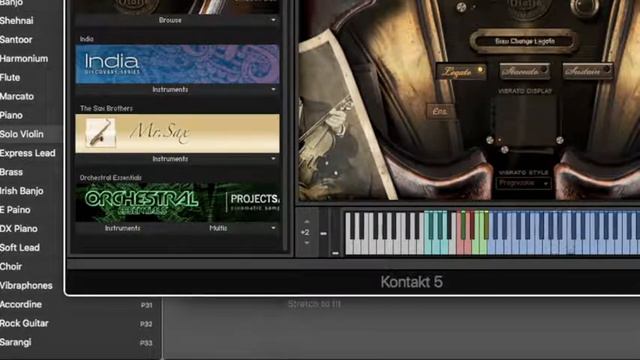Select the Sarangi patch
Image resolution: width=640 pixels, height=360 pixels.
click(x=16, y=342)
